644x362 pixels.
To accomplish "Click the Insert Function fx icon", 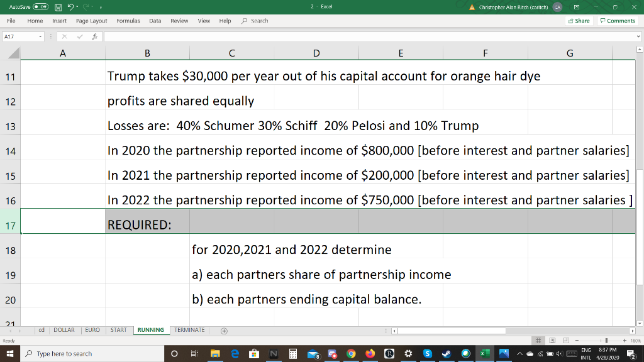I will pos(94,36).
